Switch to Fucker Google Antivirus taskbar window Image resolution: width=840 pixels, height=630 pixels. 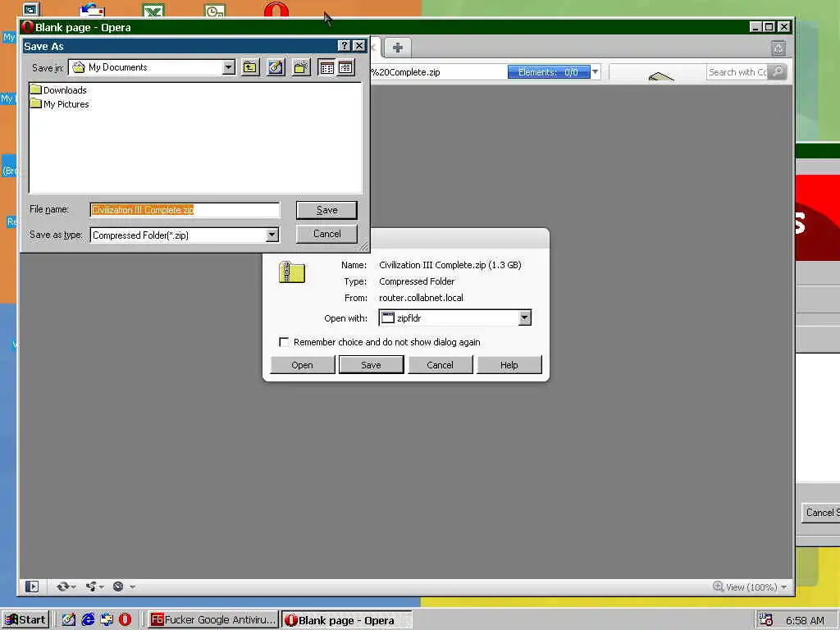point(212,620)
